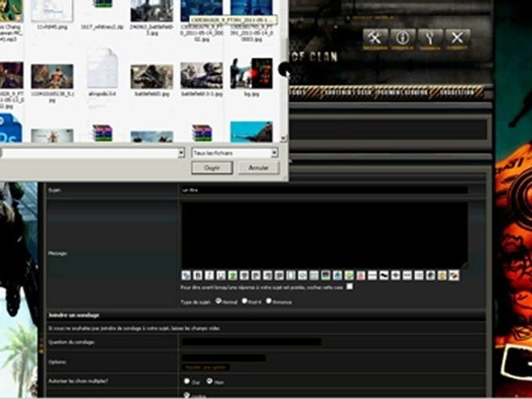Click the Annuler button in file dialog

point(259,167)
